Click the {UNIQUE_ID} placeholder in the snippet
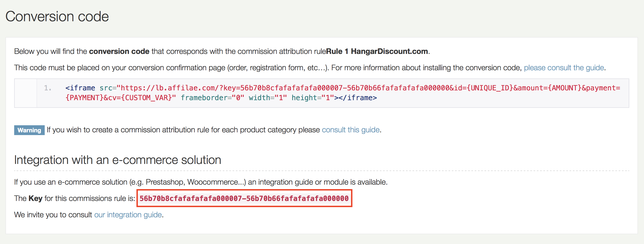Viewport: 644px width, 244px height. coord(490,88)
